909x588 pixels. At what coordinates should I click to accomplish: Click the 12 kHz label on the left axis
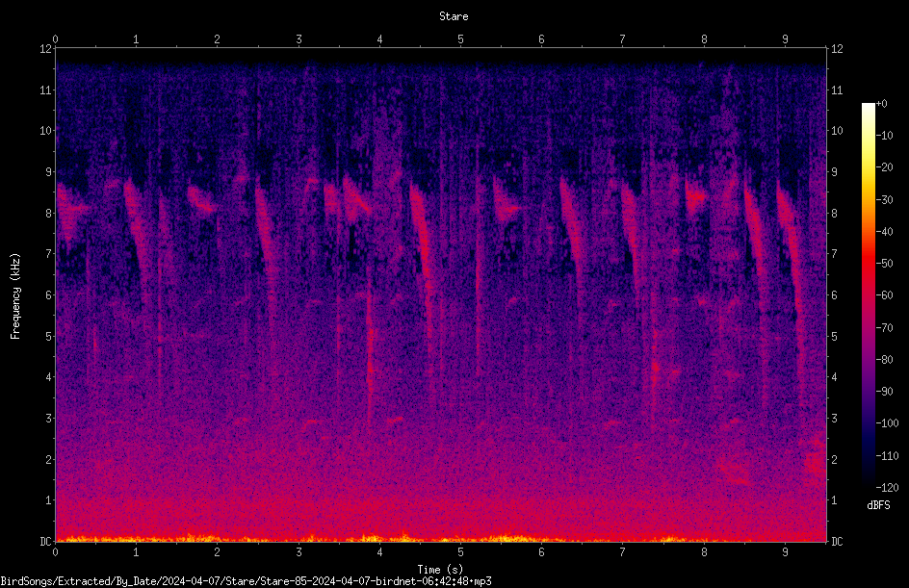coord(46,49)
